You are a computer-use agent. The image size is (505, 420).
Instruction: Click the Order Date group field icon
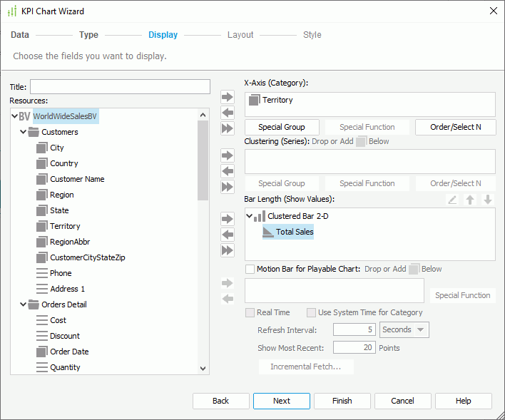[42, 352]
